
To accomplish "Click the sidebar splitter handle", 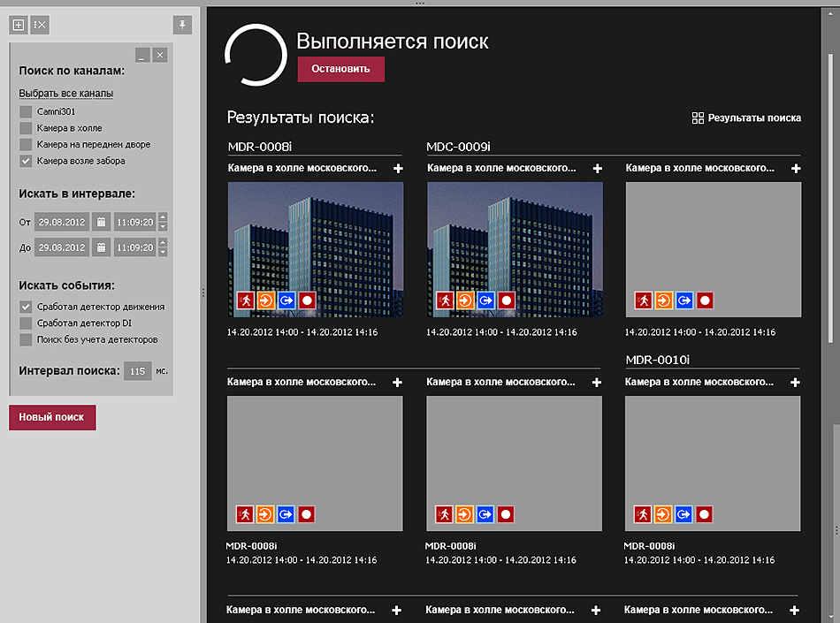I will click(x=203, y=293).
